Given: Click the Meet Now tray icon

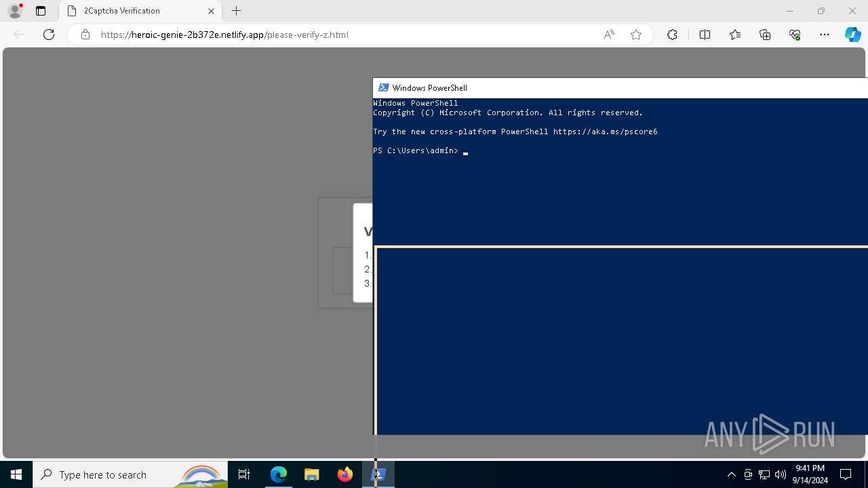Looking at the screenshot, I should point(748,474).
